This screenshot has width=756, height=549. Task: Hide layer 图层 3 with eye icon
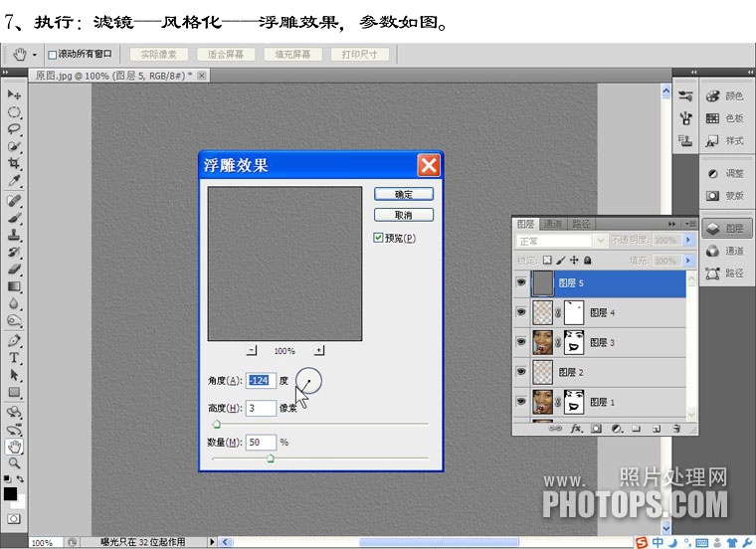(521, 342)
